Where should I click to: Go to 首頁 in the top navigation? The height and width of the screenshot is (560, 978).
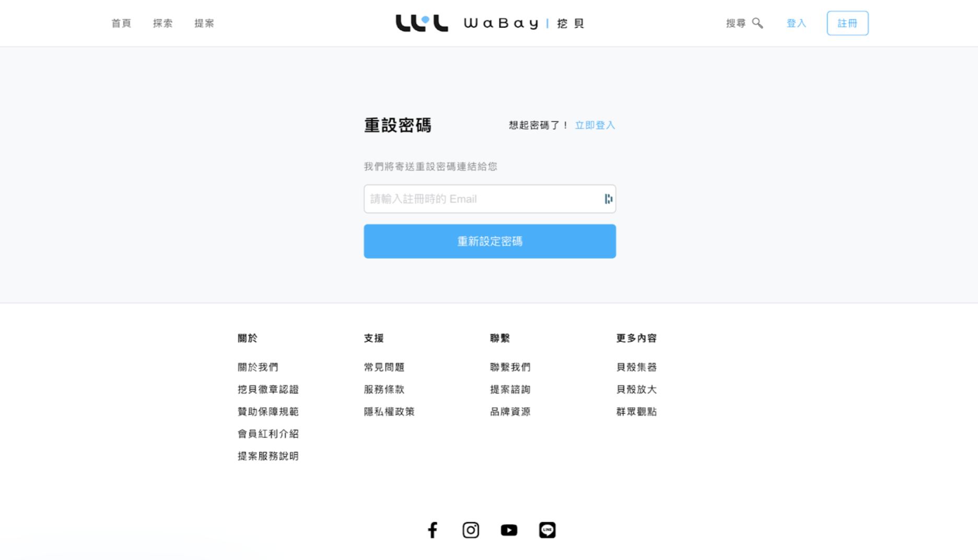pos(121,23)
